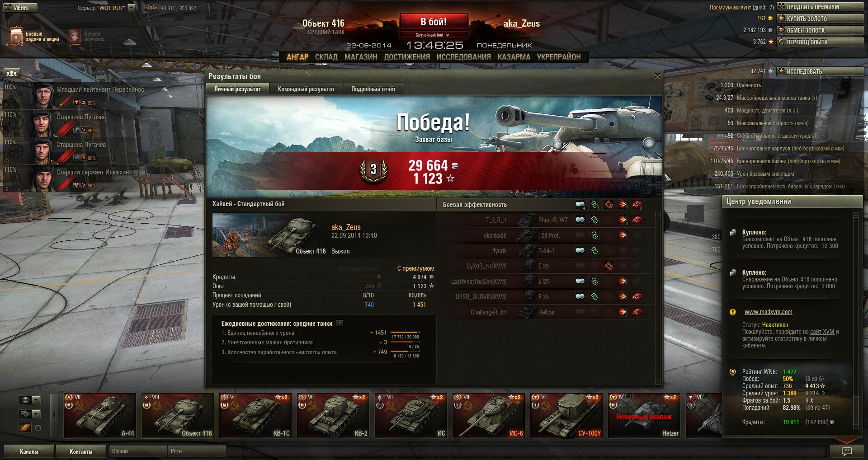Click the damage icon in the olichka86 row
This screenshot has width=868, height=460.
pos(623,235)
